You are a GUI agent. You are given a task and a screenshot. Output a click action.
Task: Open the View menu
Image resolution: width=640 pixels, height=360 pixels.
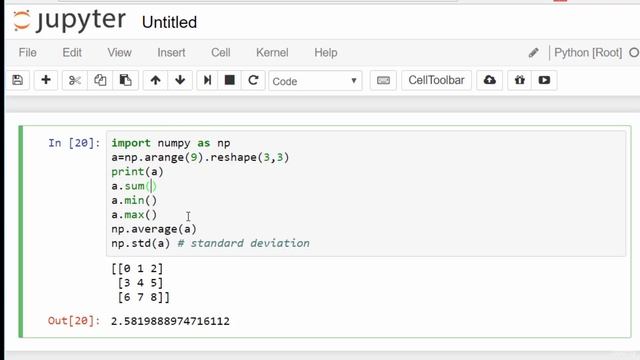click(x=119, y=53)
